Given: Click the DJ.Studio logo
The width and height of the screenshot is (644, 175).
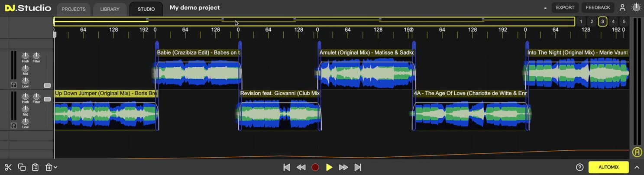Looking at the screenshot, I should 28,8.
